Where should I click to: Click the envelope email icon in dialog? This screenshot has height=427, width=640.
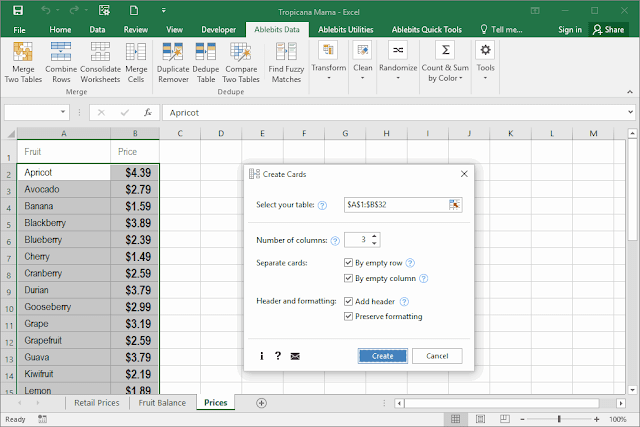[295, 356]
